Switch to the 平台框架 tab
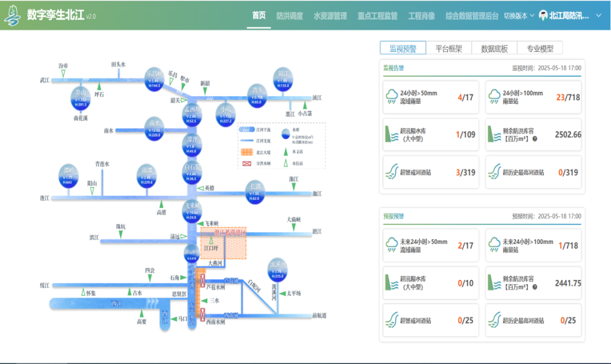Screen dimensions: 611x364 449,48
